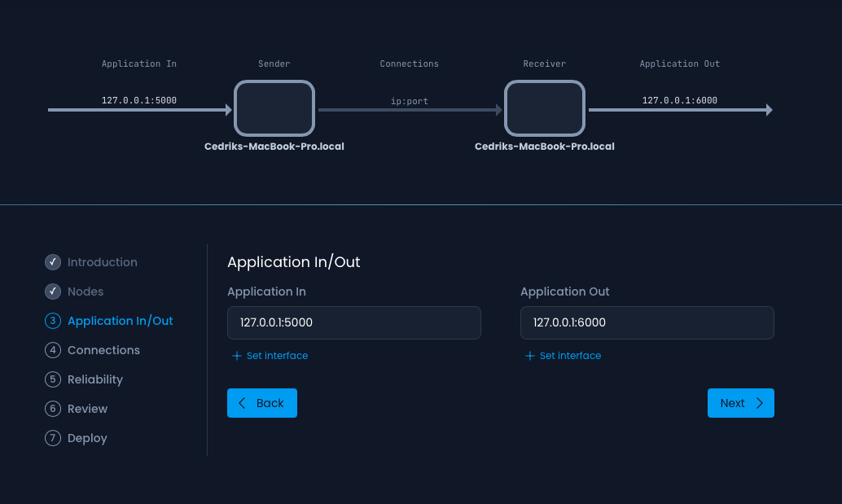Click the plus icon under Application Out

tap(528, 356)
